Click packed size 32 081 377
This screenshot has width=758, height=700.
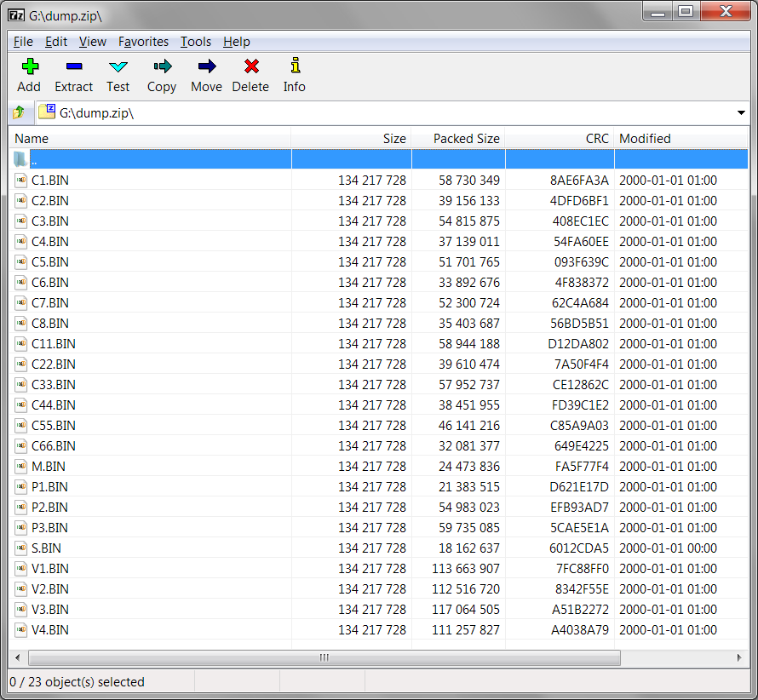[x=469, y=445]
